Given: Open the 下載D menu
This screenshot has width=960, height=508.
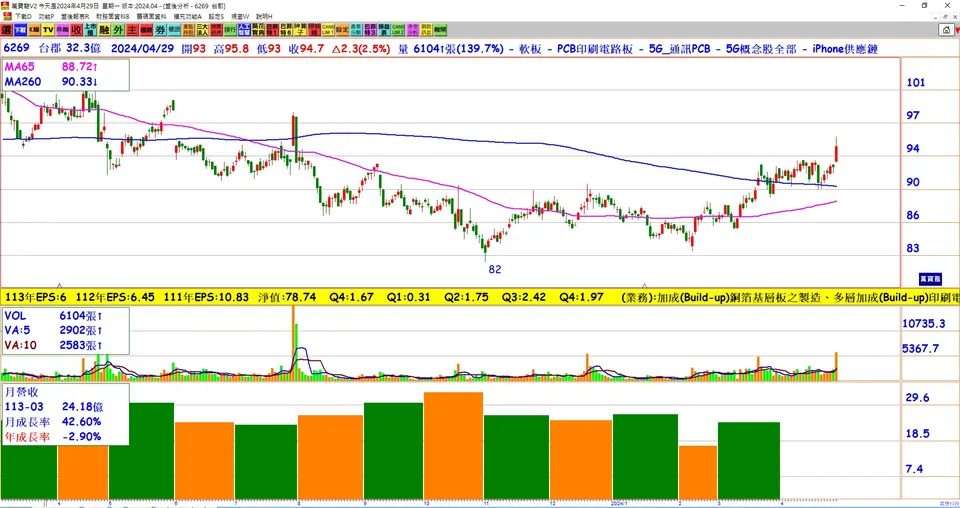Looking at the screenshot, I should tap(23, 17).
